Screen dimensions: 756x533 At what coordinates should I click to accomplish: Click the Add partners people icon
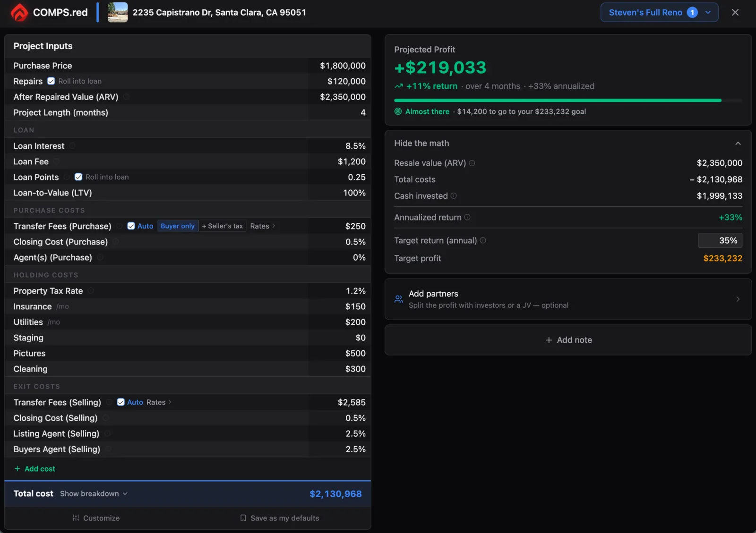[399, 299]
